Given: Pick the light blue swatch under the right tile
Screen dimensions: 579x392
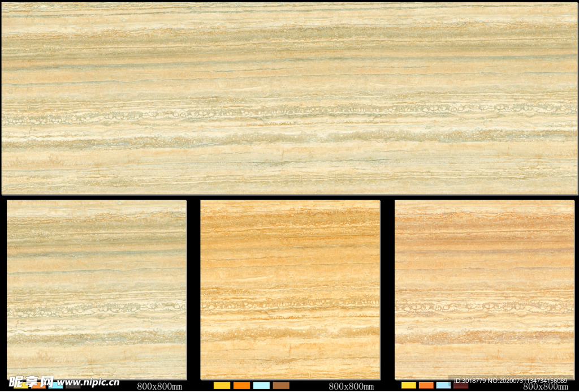Looking at the screenshot, I should click(443, 385).
